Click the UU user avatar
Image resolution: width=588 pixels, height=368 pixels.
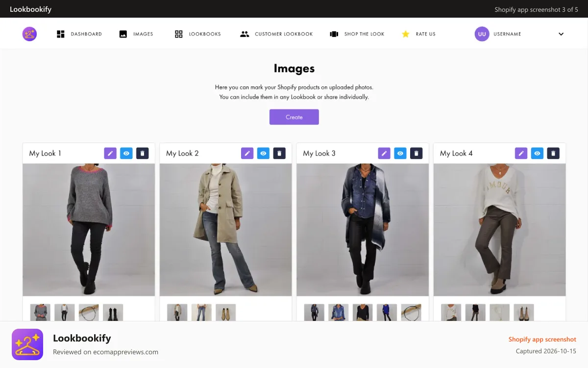pyautogui.click(x=482, y=34)
